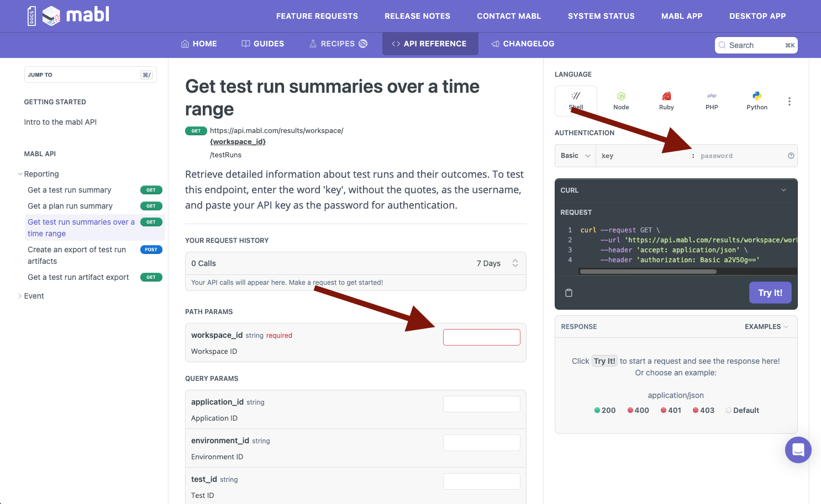Open the chat support bubble
This screenshot has height=504, width=821.
(798, 449)
